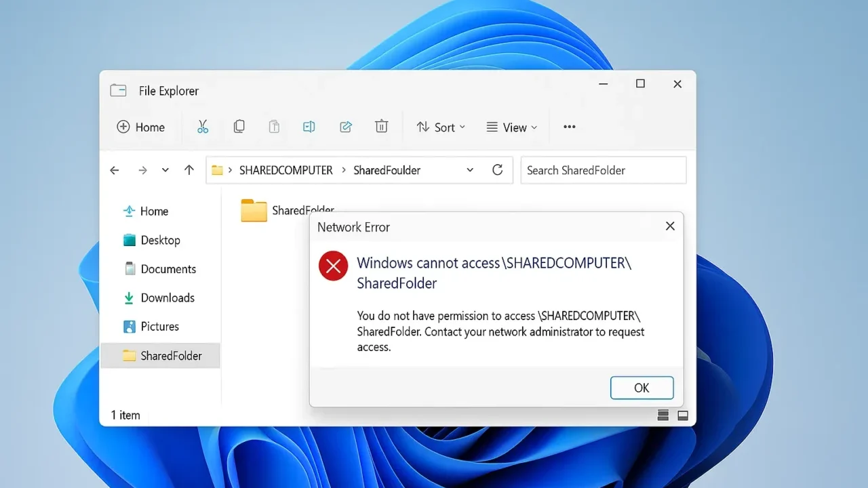Click the Share icon in toolbar
The image size is (868, 488).
point(346,127)
